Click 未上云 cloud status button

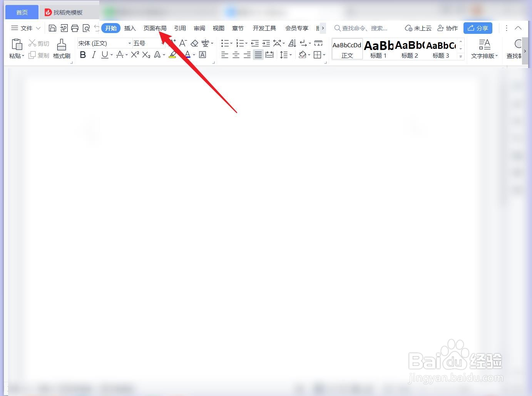click(418, 28)
